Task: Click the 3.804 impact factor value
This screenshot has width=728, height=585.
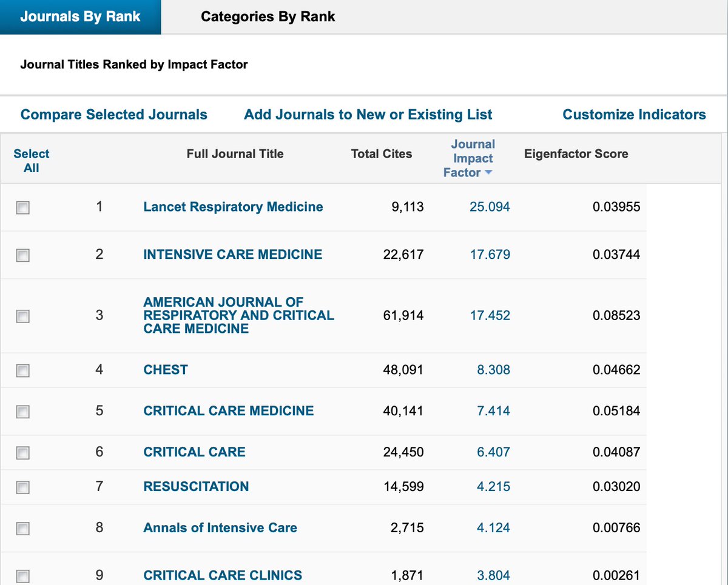Action: (493, 575)
